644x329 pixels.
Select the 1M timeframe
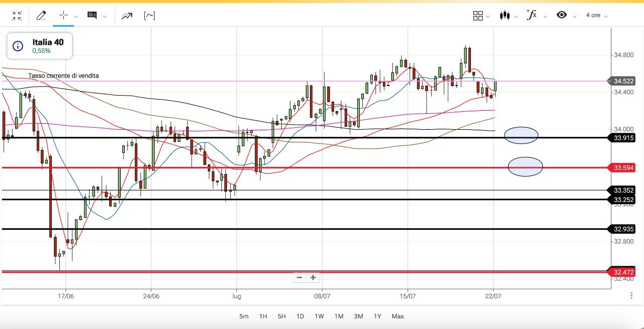(339, 316)
